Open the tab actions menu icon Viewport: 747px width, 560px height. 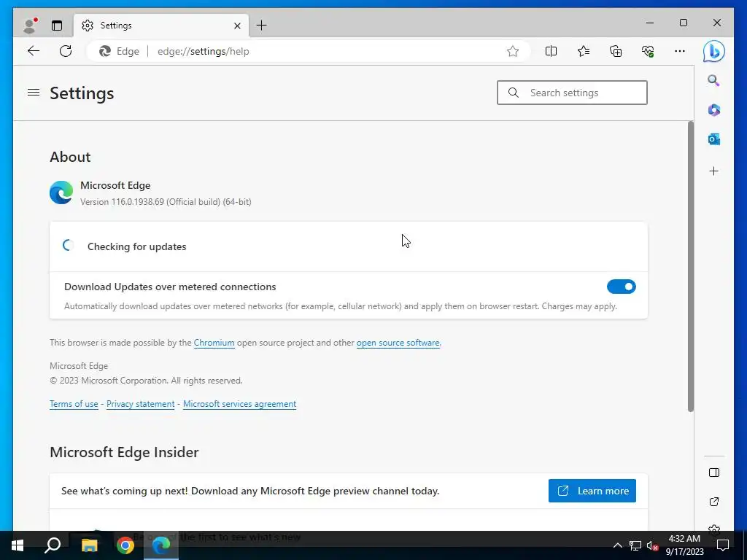[57, 26]
